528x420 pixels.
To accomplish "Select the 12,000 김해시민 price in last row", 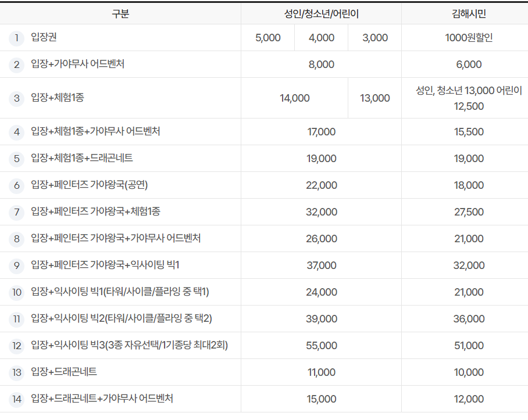I will 463,399.
